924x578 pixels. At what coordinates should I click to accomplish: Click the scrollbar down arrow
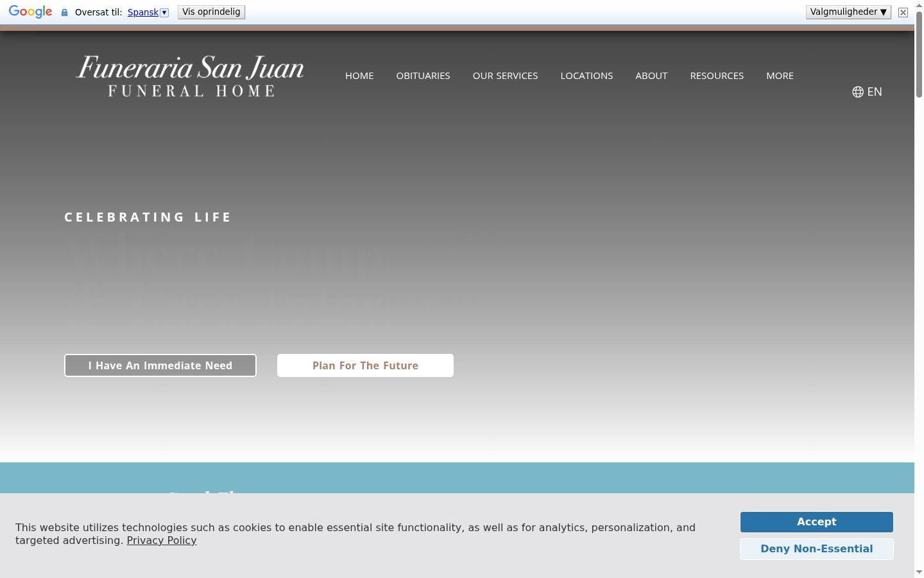click(x=919, y=572)
